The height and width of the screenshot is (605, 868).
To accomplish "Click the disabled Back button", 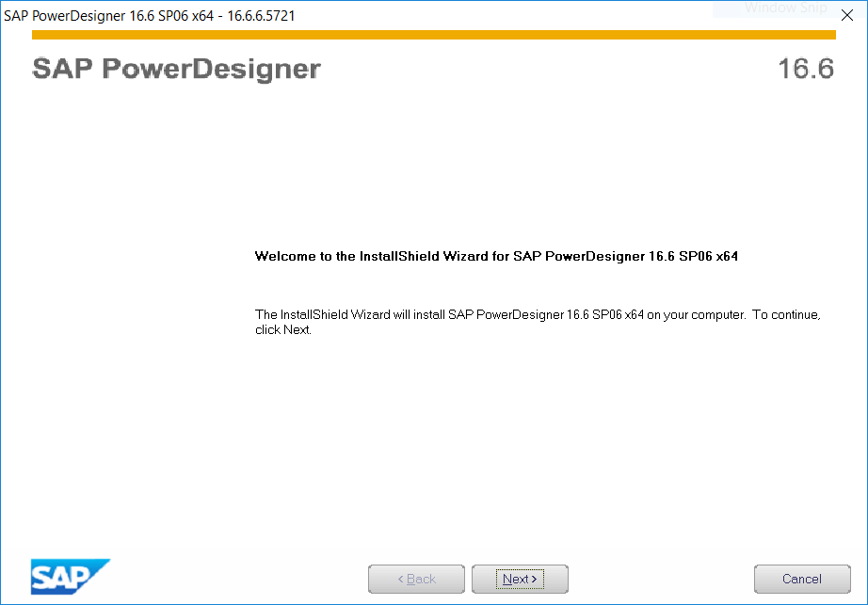I will pyautogui.click(x=416, y=579).
